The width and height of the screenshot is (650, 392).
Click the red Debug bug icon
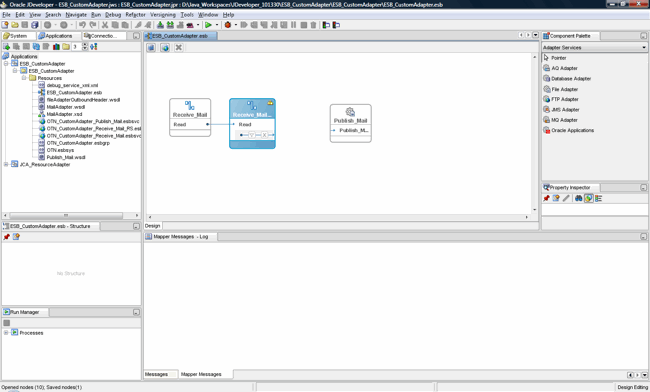pos(228,25)
